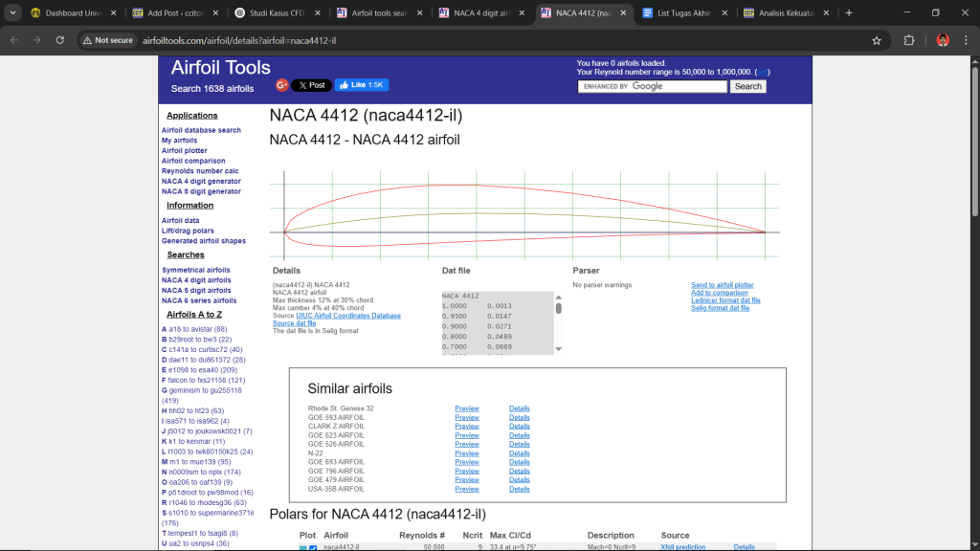Click the Google+ share icon
Viewport: 980px width, 551px height.
(x=281, y=85)
